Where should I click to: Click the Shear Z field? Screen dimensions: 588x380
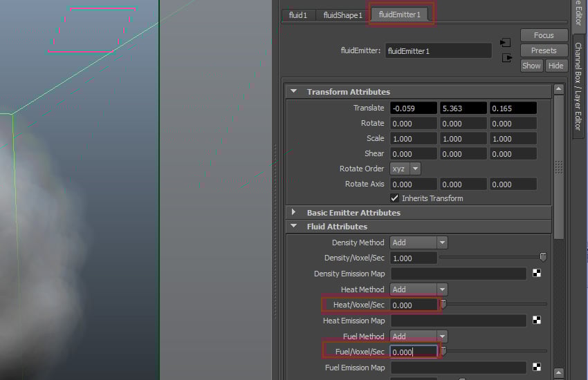[513, 154]
